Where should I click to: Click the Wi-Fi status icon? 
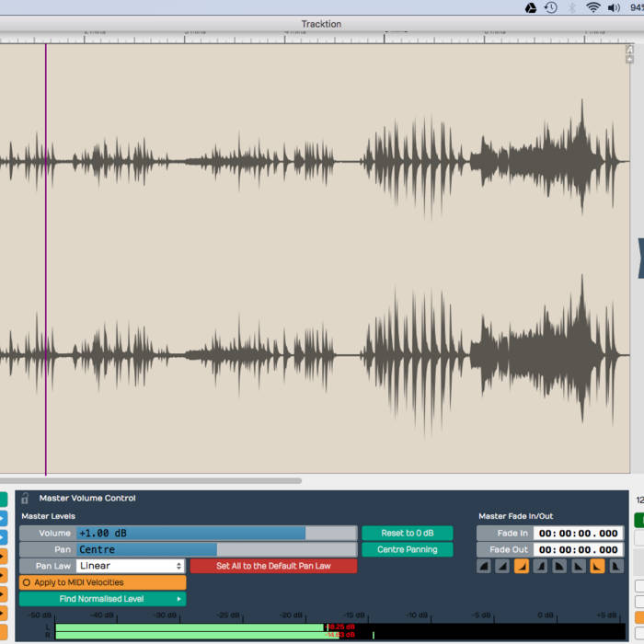(x=593, y=7)
